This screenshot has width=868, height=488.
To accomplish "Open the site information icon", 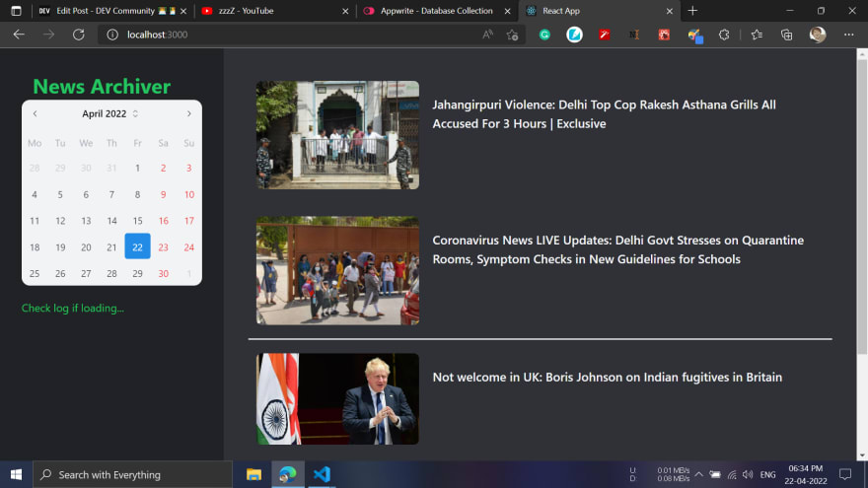I will click(x=112, y=35).
